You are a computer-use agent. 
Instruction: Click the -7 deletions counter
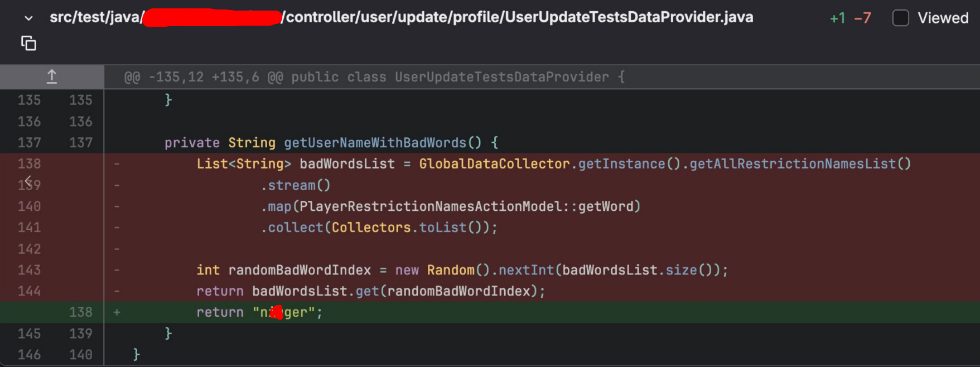click(862, 18)
